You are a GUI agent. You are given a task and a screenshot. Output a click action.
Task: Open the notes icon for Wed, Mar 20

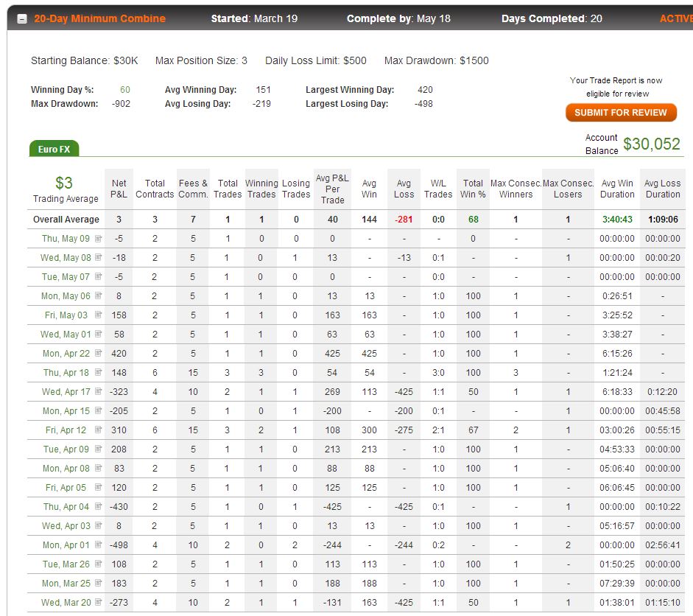(x=98, y=603)
